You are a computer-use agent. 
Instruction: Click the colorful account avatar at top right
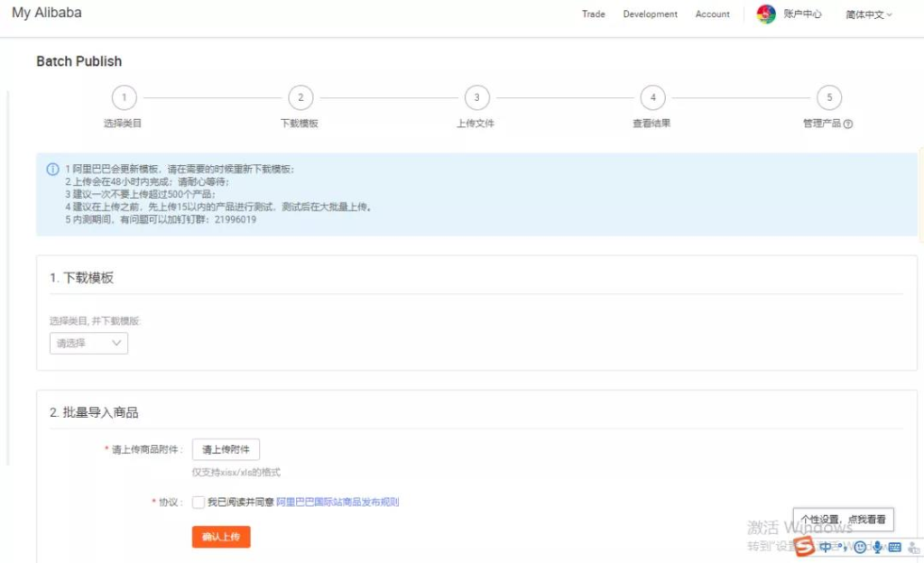point(766,14)
